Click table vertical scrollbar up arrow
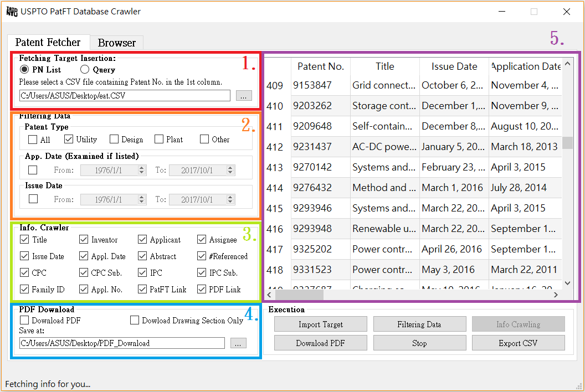 (x=567, y=64)
